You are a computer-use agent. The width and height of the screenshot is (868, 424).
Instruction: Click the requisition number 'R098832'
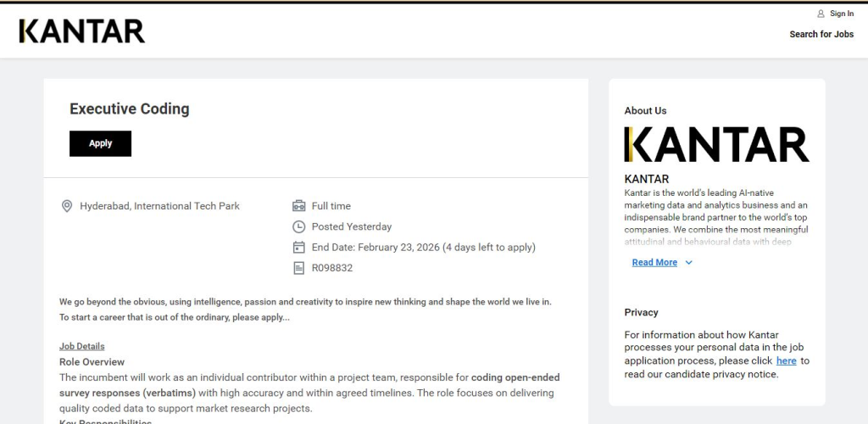(x=332, y=268)
